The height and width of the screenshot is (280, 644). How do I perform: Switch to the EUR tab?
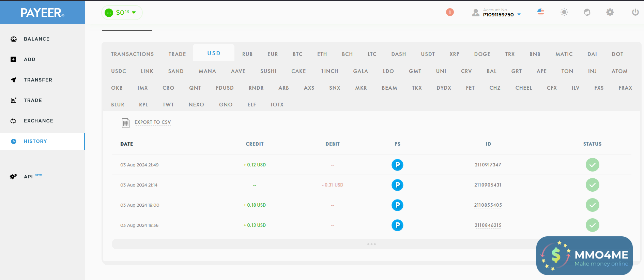(273, 54)
